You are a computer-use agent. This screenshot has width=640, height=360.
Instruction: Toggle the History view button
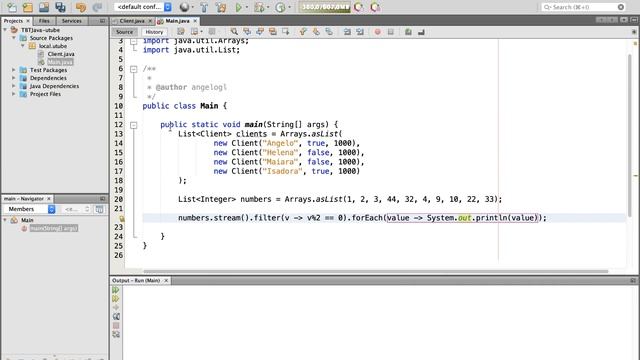[154, 32]
